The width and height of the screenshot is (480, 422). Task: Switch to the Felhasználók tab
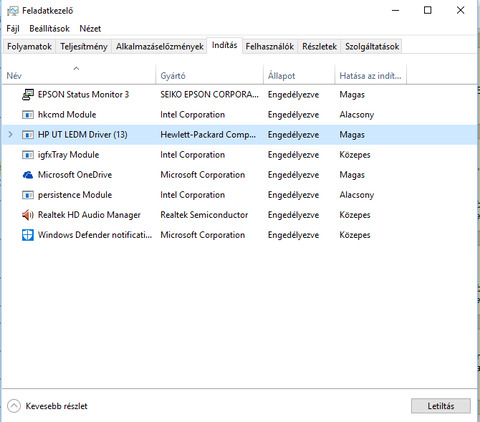270,46
